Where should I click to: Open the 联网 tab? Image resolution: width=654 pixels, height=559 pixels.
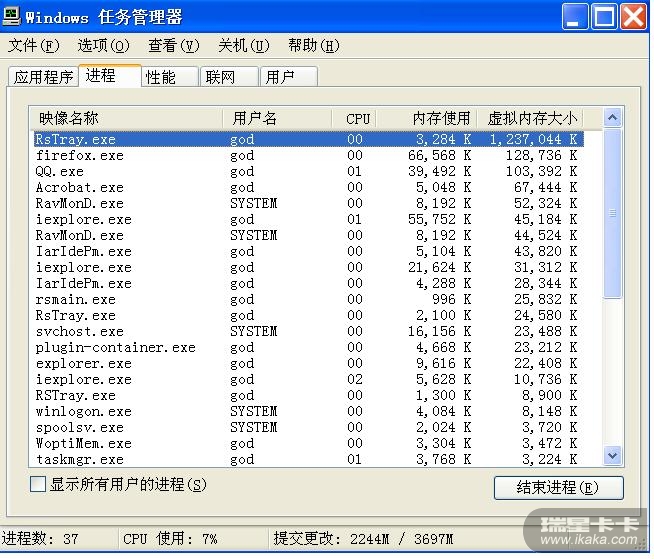pos(229,77)
